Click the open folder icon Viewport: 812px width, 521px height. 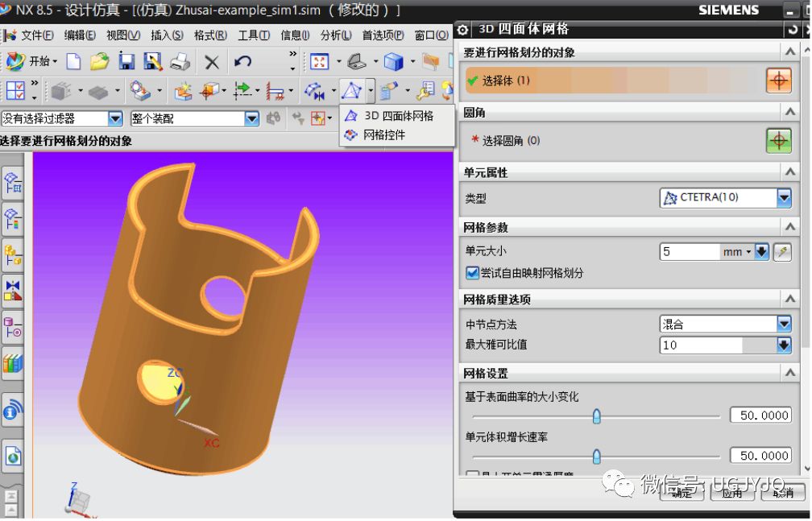pyautogui.click(x=99, y=62)
